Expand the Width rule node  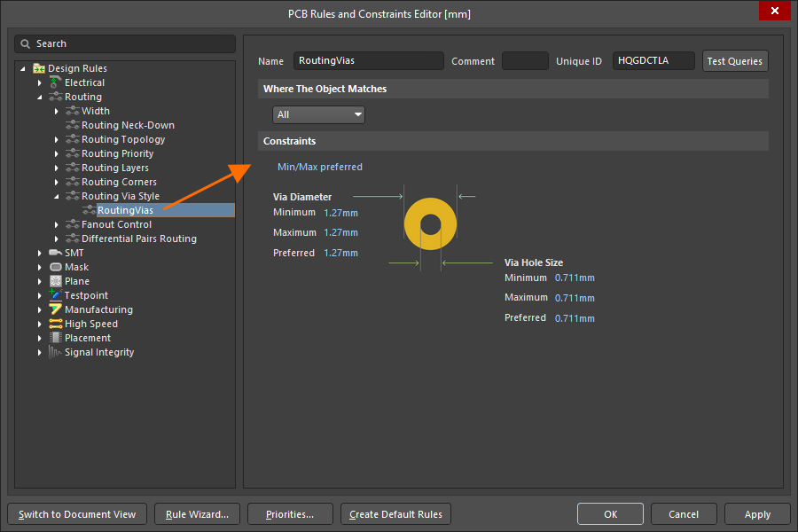[57, 111]
